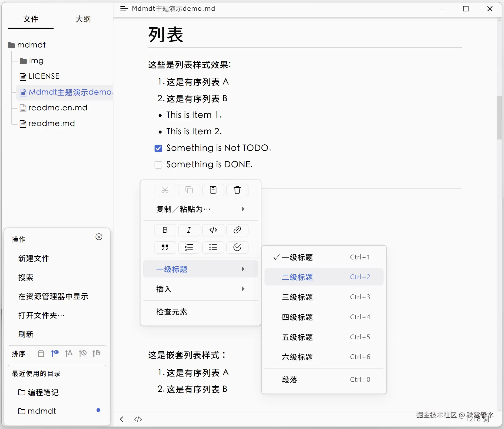504x429 pixels.
Task: Check the 'Something is DONE' checkbox
Action: pyautogui.click(x=158, y=165)
